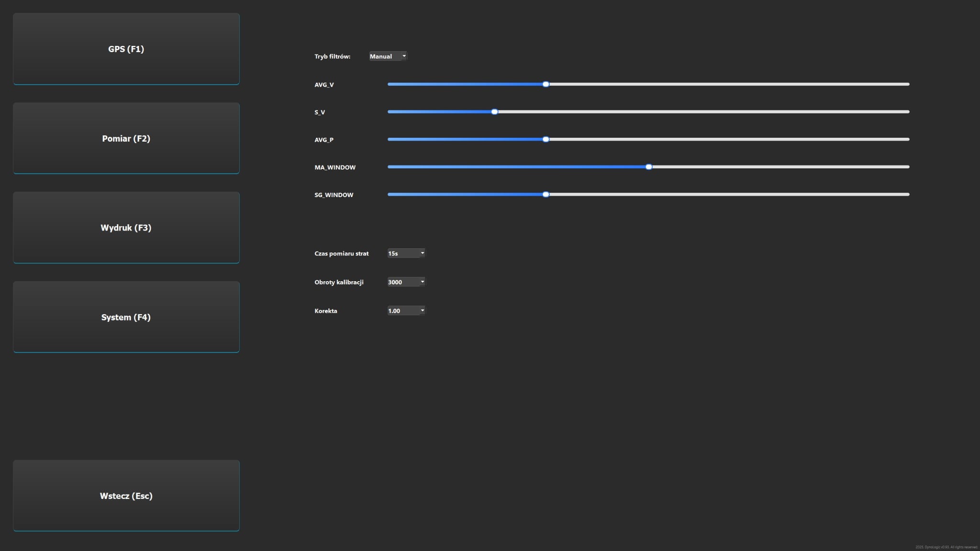Click the DynoLogic copyright footer text
The image size is (980, 551).
[947, 547]
